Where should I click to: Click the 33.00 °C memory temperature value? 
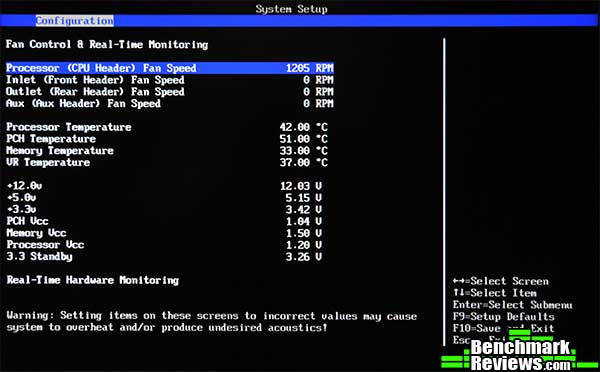click(x=304, y=151)
